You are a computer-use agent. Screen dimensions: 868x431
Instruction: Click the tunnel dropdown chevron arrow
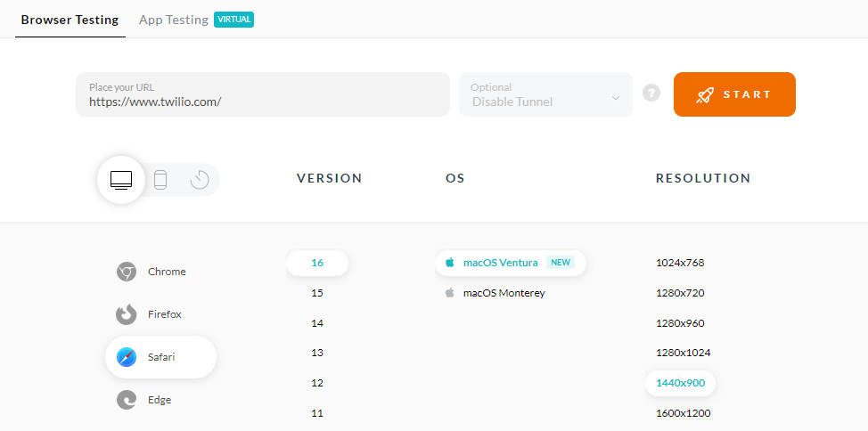pos(616,99)
